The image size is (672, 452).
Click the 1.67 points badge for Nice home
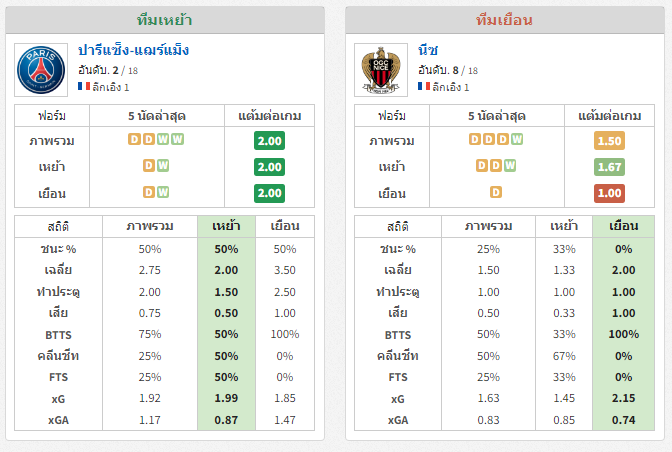609,167
